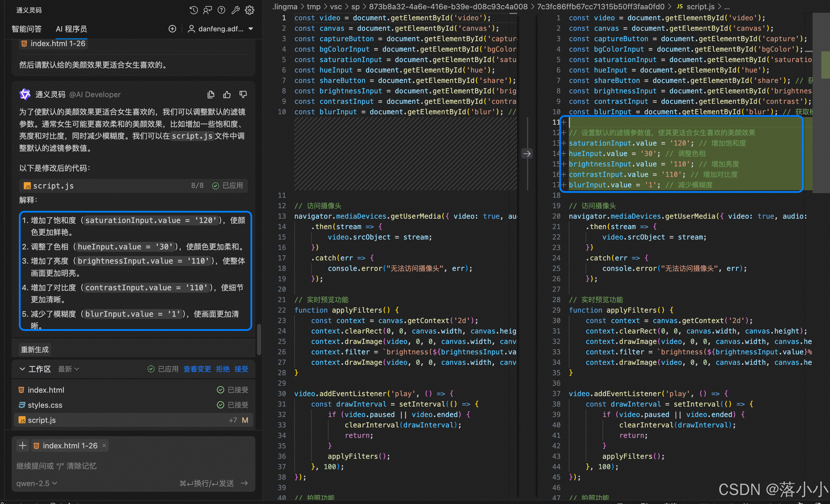
Task: Collapse the 工作区 section chevron
Action: (x=22, y=369)
